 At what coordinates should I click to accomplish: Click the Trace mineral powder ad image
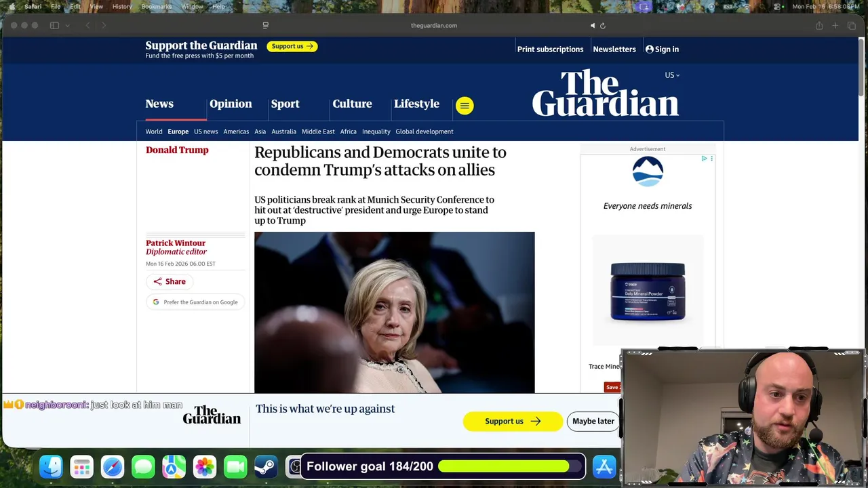[648, 291]
